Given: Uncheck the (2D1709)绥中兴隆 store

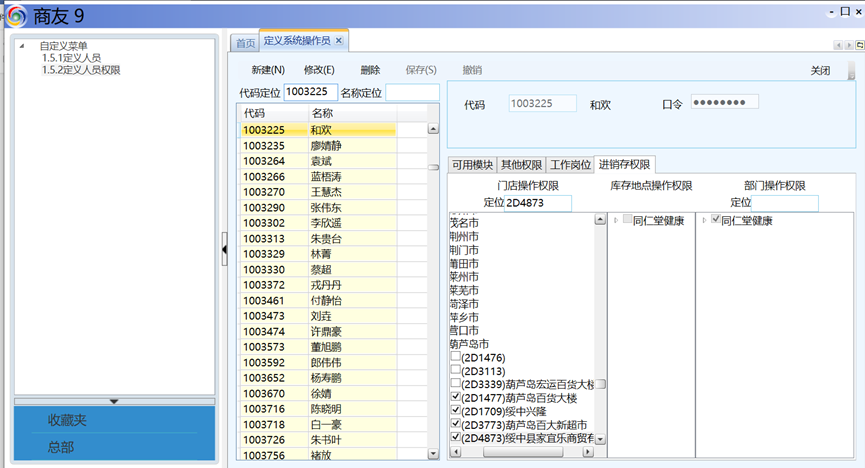Looking at the screenshot, I should (455, 410).
